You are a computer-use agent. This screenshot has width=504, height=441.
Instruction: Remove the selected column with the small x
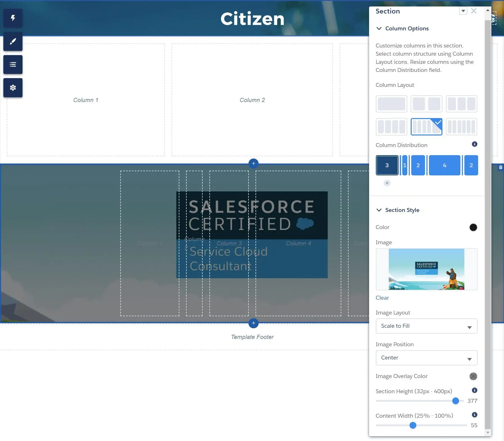pyautogui.click(x=387, y=183)
